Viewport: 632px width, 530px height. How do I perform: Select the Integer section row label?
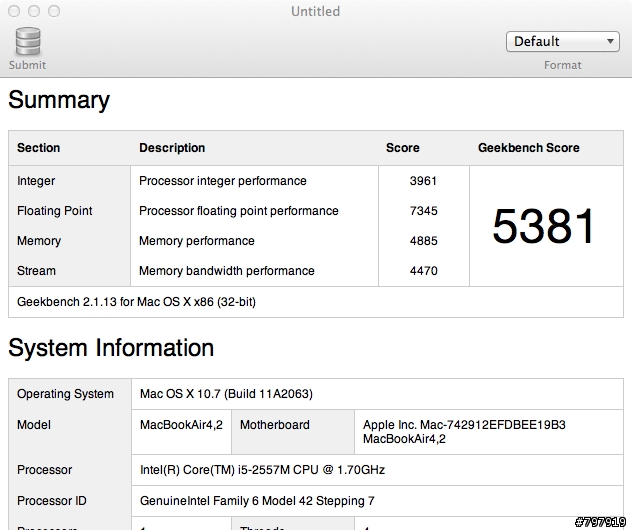(36, 181)
